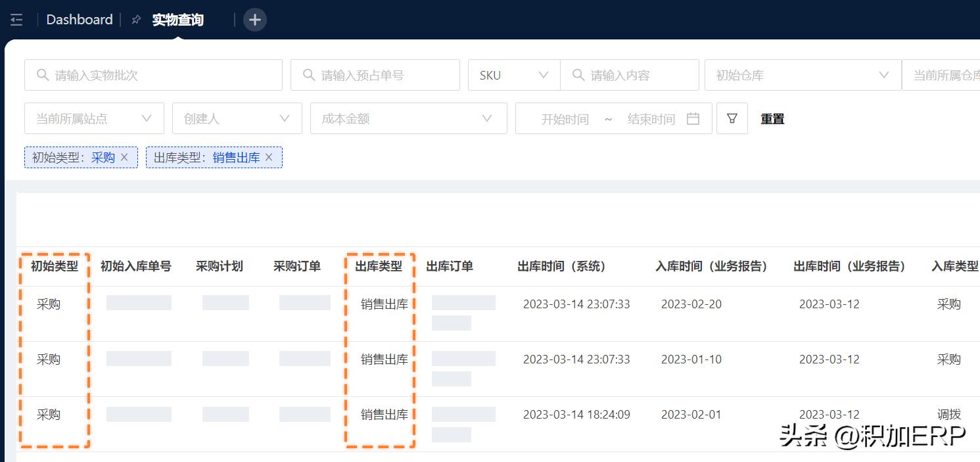Viewport: 980px width, 462px height.
Task: Click the 请输入实物批次 search input box
Action: [x=153, y=74]
